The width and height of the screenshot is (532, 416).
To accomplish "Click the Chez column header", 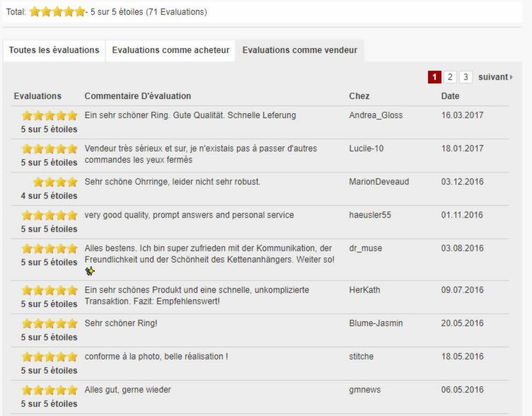I will 359,96.
